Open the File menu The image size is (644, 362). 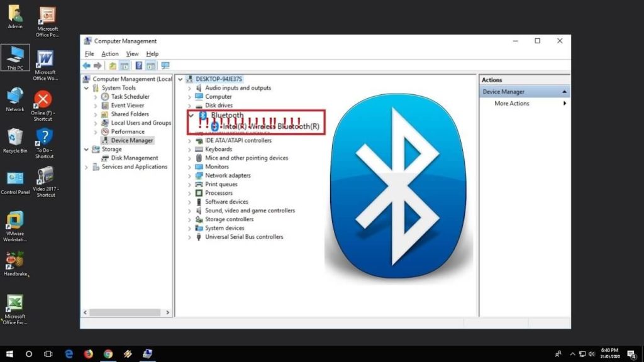pyautogui.click(x=89, y=54)
